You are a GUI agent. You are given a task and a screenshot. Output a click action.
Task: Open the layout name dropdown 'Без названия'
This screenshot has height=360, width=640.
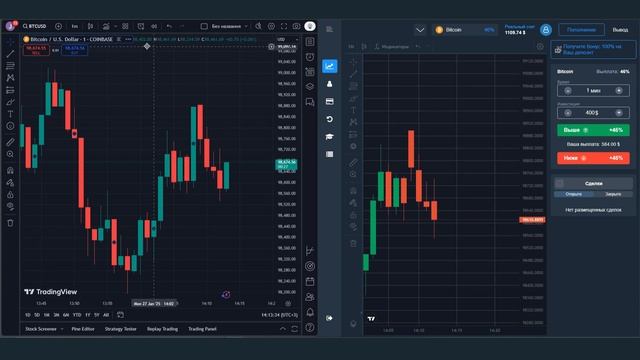(x=229, y=26)
